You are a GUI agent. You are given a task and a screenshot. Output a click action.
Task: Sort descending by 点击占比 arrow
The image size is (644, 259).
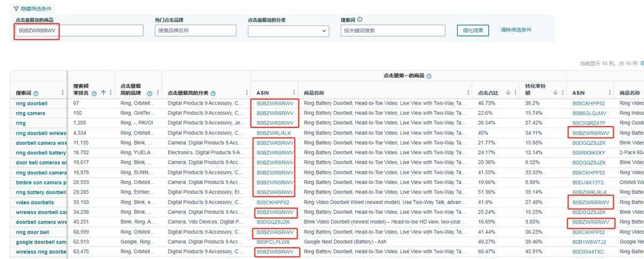(508, 93)
